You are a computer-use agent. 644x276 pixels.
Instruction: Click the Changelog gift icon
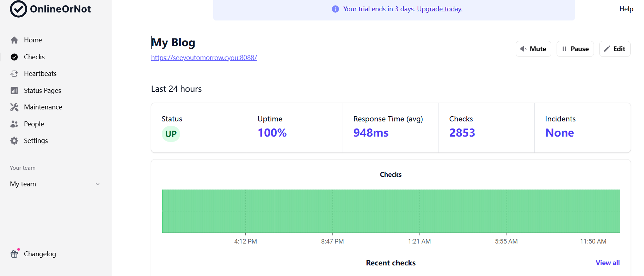coord(14,254)
